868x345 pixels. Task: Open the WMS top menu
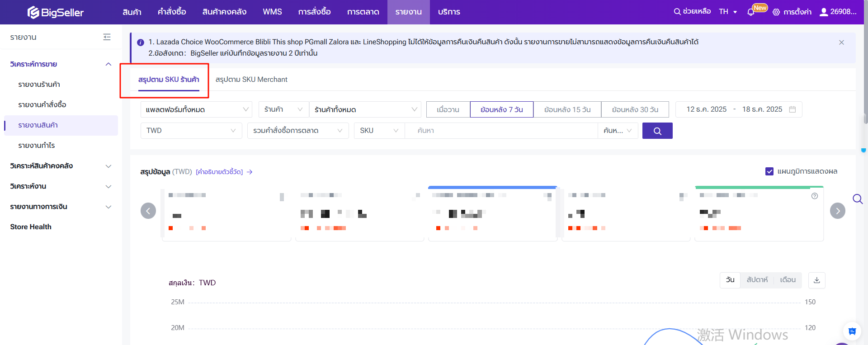click(x=272, y=12)
